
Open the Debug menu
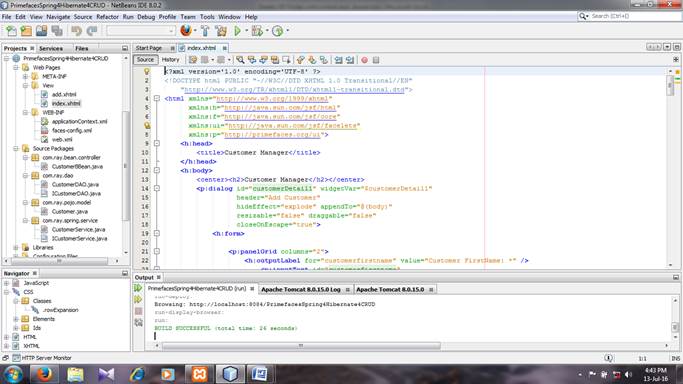(x=146, y=17)
